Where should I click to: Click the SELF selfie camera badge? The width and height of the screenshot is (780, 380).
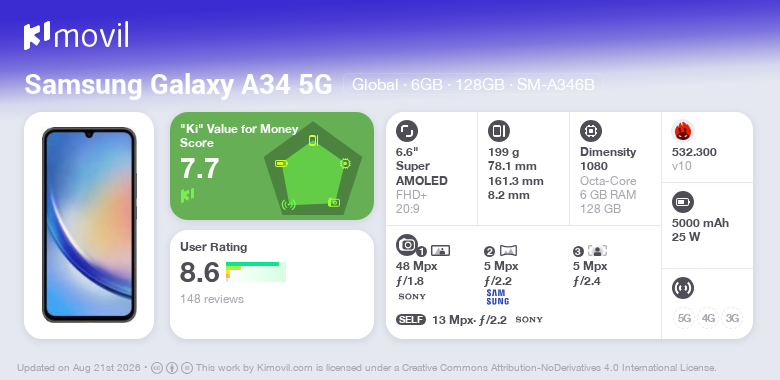click(x=411, y=320)
